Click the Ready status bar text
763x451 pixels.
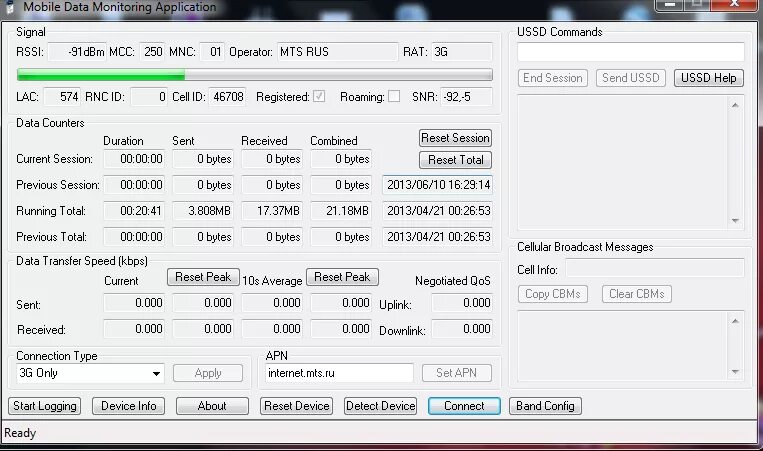click(20, 433)
